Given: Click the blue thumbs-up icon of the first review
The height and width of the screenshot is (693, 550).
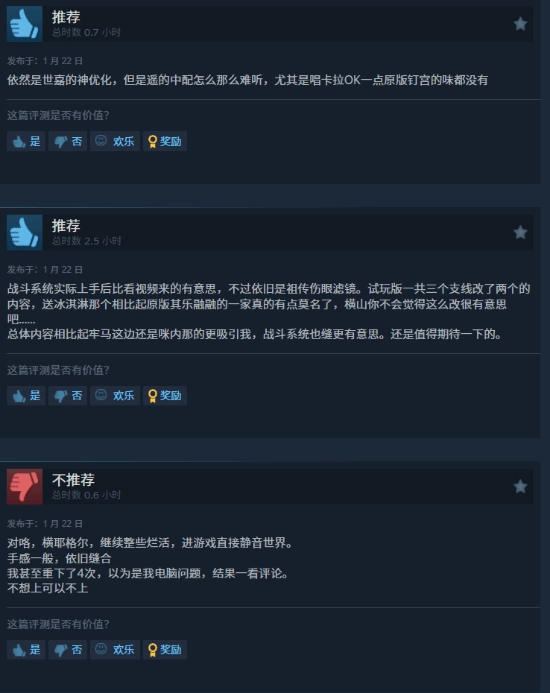Looking at the screenshot, I should click(x=24, y=24).
